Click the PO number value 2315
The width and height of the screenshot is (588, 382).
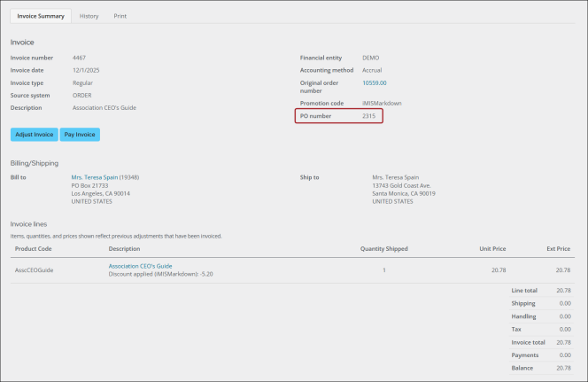tap(369, 116)
